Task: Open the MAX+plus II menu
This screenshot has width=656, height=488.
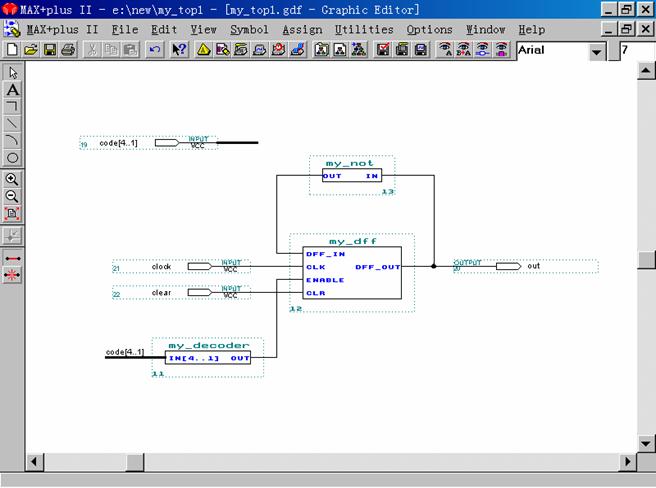Action: pos(63,30)
